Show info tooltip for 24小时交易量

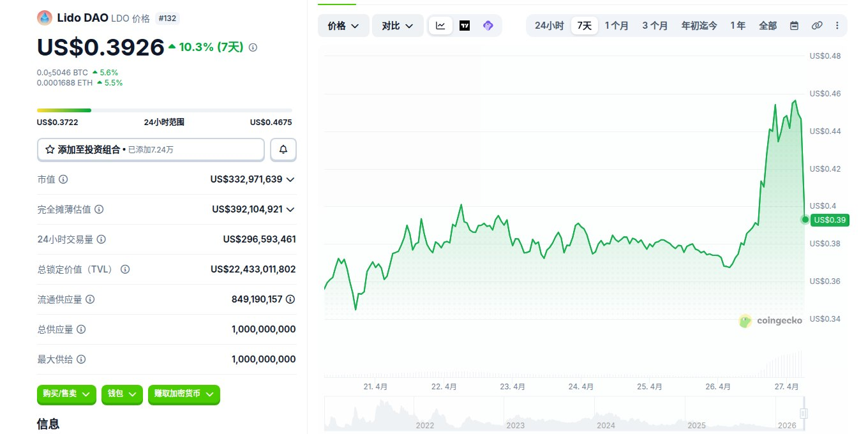point(101,239)
